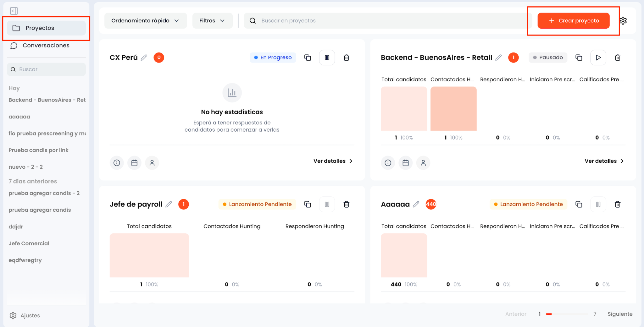Expand the Filtros dropdown
This screenshot has width=644, height=327.
(212, 21)
